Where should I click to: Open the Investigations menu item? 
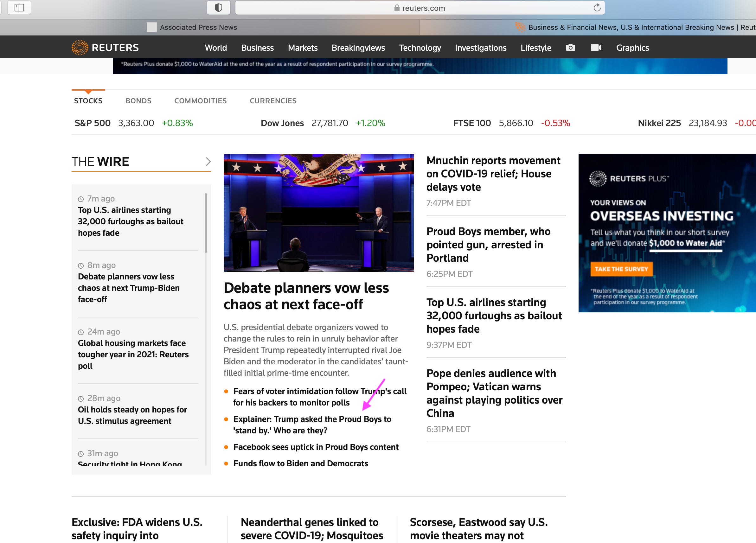coord(480,48)
